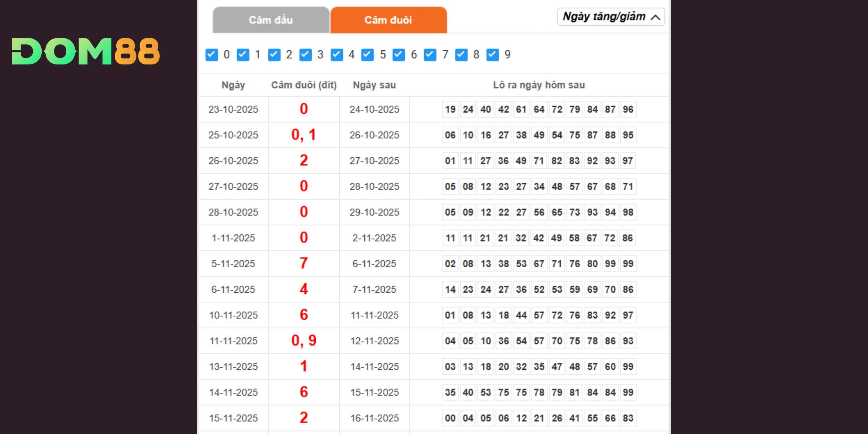Uncheck the digit 6 checkbox
The height and width of the screenshot is (434, 868).
[399, 55]
